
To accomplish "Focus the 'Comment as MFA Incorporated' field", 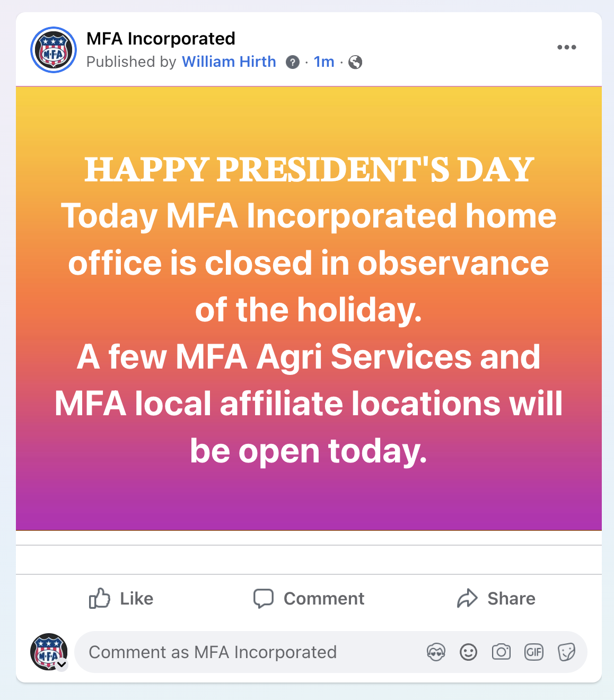I will click(249, 652).
